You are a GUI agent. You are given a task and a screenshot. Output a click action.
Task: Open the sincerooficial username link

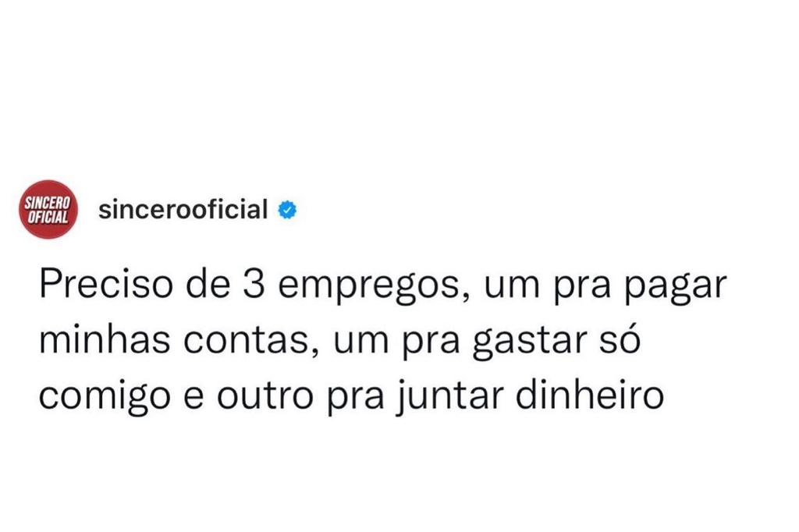coord(183,209)
